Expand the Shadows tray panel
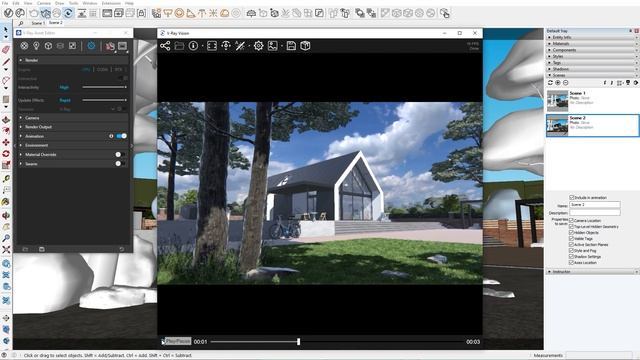 coord(592,69)
